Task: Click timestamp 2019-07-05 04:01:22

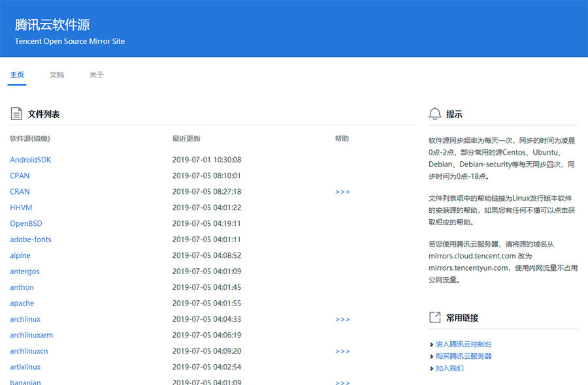Action: [x=206, y=208]
